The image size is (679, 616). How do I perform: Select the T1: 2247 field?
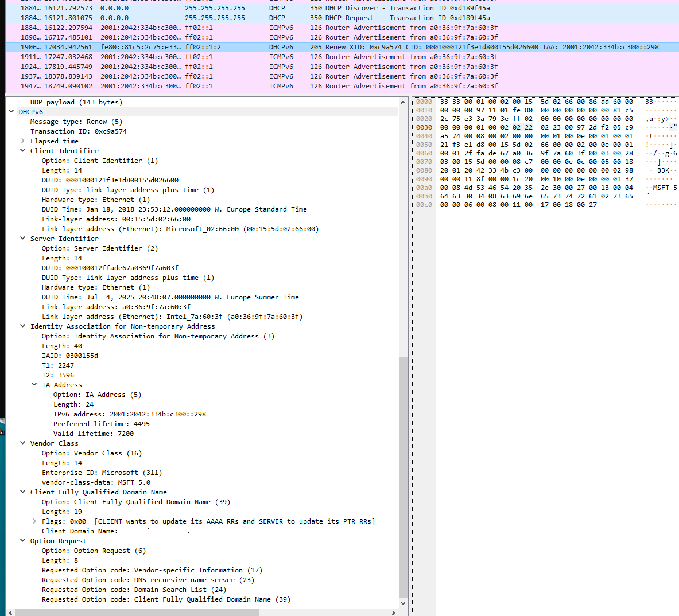(57, 365)
